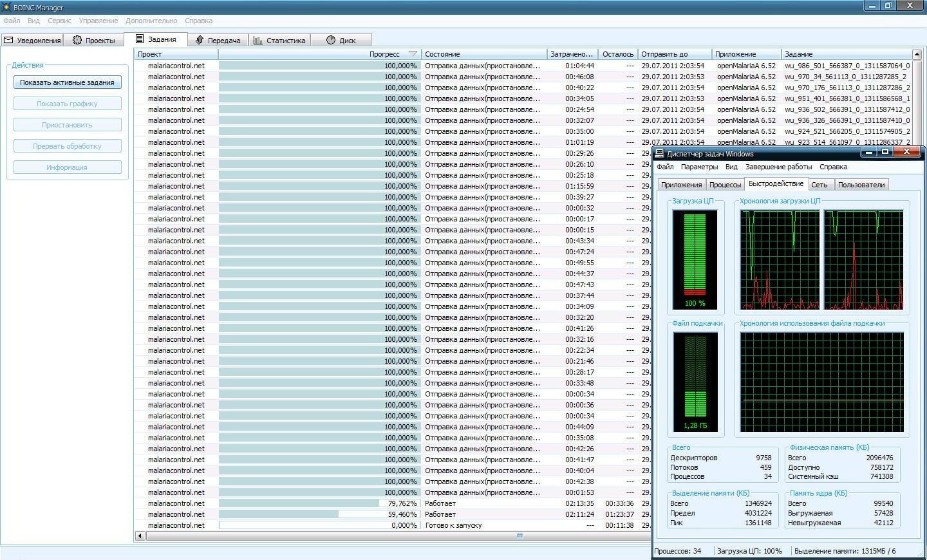
Task: Click status bar text Загрузка ЦП: 100%
Action: coord(749,551)
